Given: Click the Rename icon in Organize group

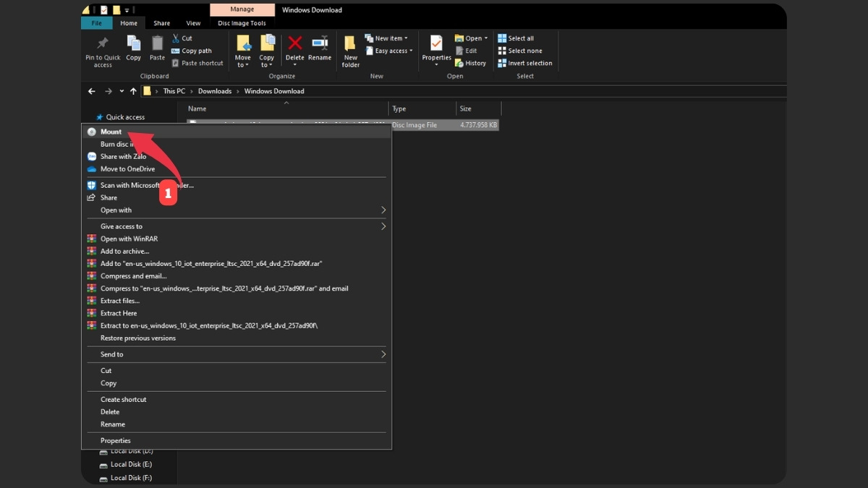Looking at the screenshot, I should click(320, 44).
